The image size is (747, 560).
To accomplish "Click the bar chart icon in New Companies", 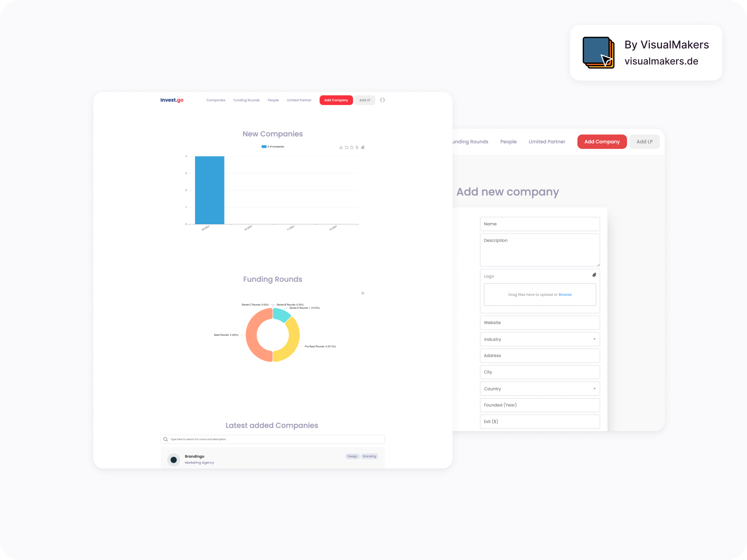I will click(362, 147).
